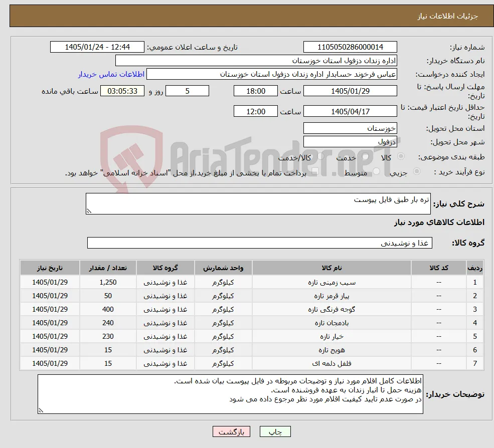Click quantity cell 230
This screenshot has height=448, width=494.
pyautogui.click(x=108, y=337)
